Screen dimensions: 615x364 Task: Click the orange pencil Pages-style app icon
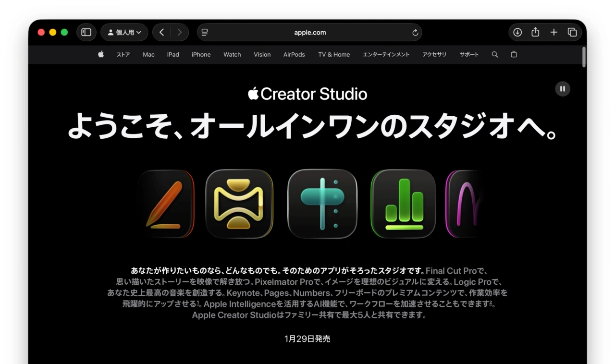(x=166, y=204)
